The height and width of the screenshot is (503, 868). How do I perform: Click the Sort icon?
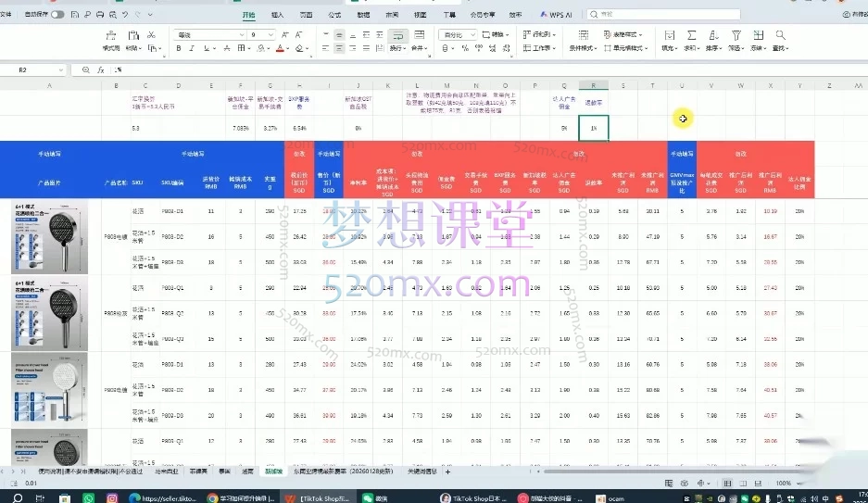coord(713,35)
